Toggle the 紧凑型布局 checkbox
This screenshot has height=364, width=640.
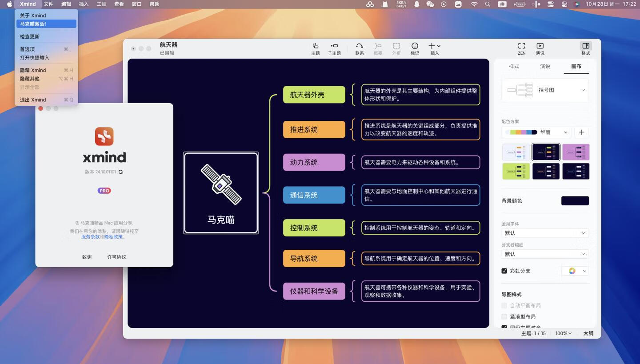504,316
